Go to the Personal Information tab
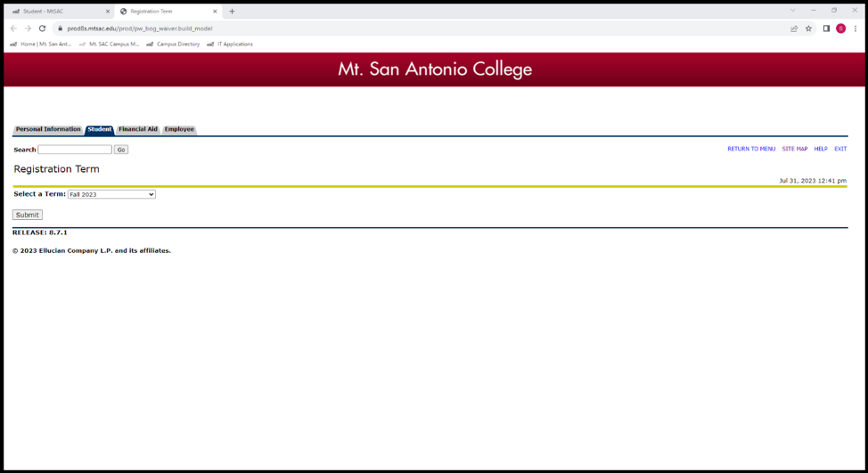Screen dimensions: 868x473 pos(48,129)
